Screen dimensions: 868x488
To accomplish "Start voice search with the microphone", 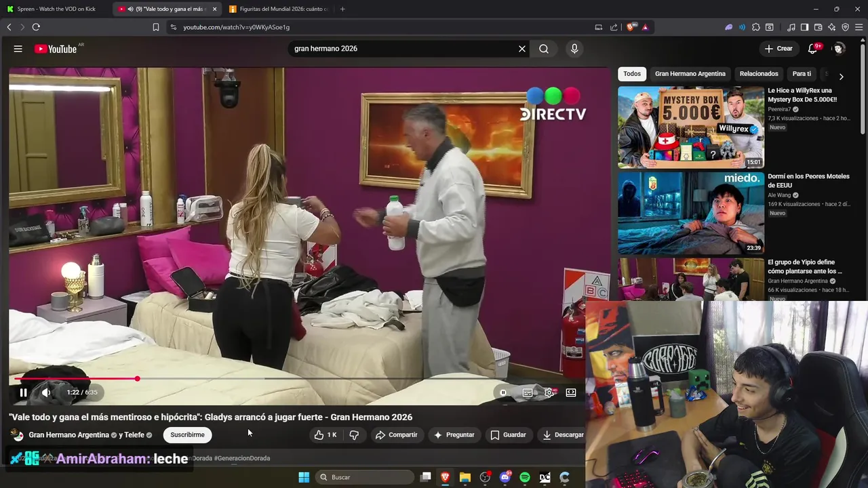I will point(574,49).
